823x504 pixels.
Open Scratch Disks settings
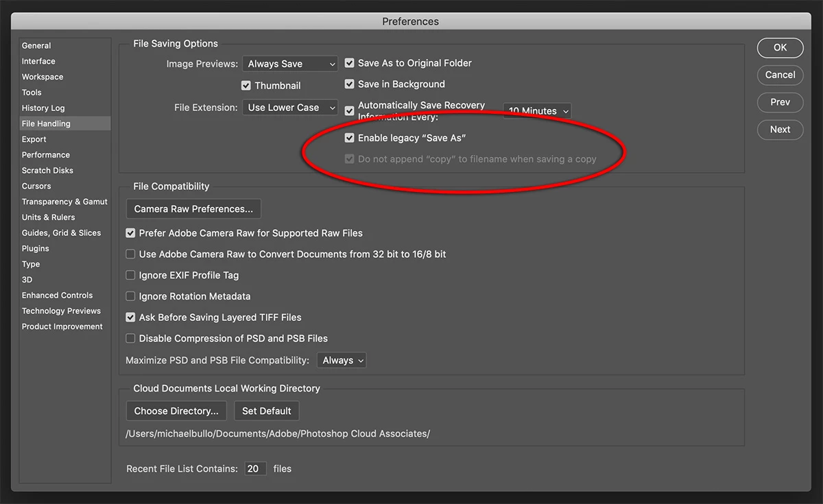[x=47, y=171]
